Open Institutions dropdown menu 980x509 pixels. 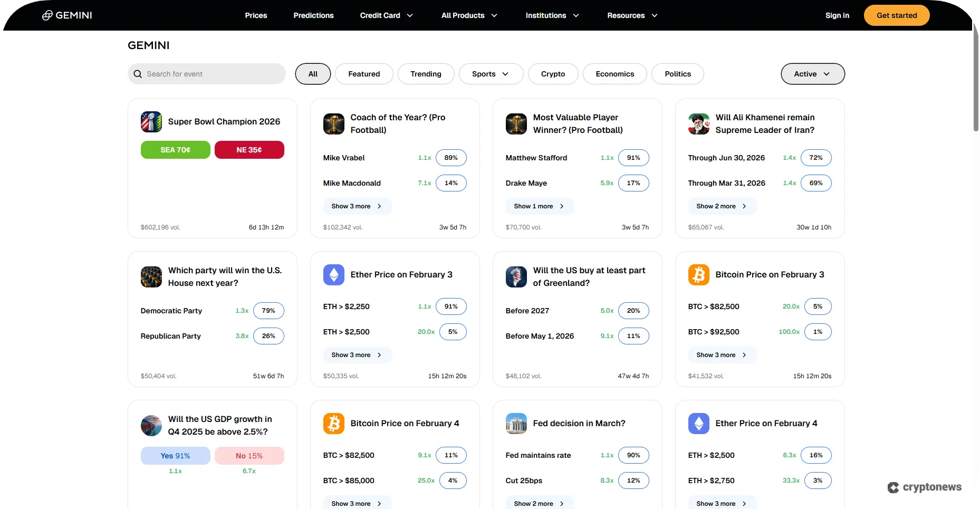(x=552, y=15)
